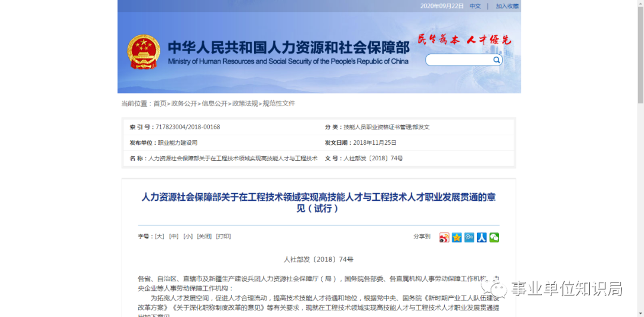This screenshot has height=317, width=644.
Task: Click 加入收藏 to bookmark site
Action: click(x=507, y=6)
